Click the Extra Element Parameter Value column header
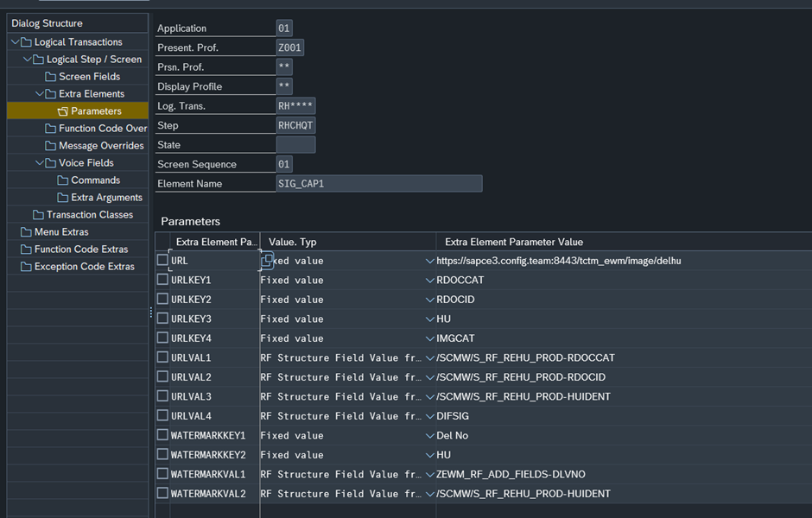This screenshot has height=518, width=812. pos(514,242)
